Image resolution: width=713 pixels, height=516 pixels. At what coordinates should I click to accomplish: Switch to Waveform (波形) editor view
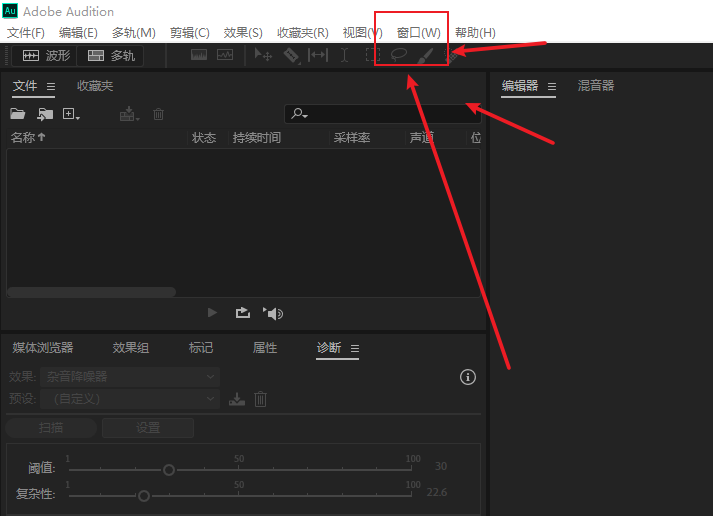click(45, 56)
